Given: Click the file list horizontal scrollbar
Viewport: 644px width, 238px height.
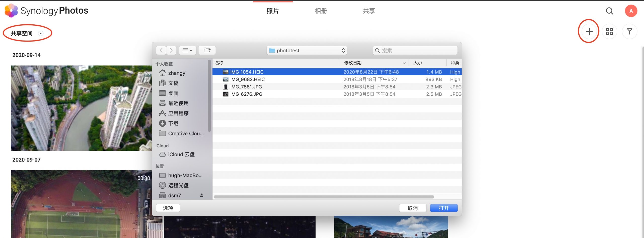Looking at the screenshot, I should pos(324,197).
